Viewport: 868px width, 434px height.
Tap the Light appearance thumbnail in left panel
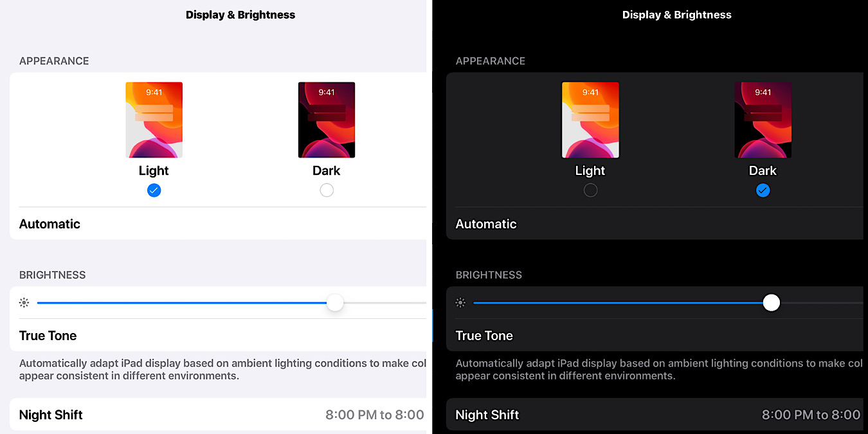tap(154, 120)
